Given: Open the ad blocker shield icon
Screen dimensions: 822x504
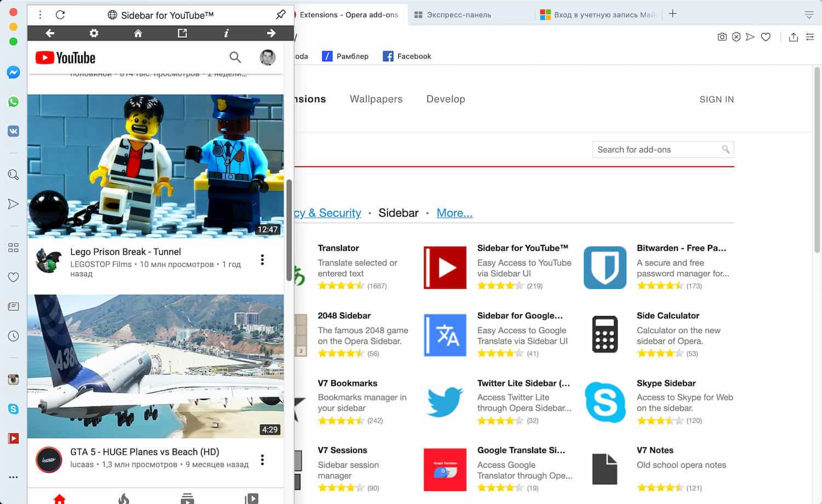Looking at the screenshot, I should [737, 37].
